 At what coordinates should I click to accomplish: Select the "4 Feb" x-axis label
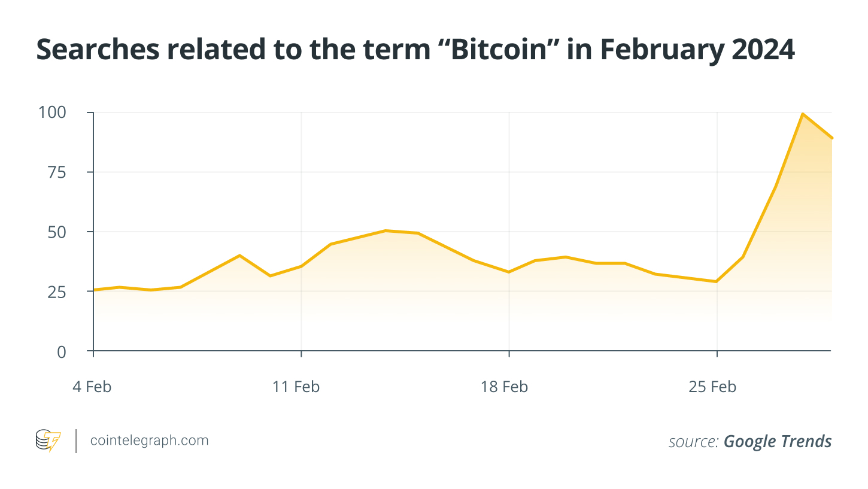pos(92,387)
